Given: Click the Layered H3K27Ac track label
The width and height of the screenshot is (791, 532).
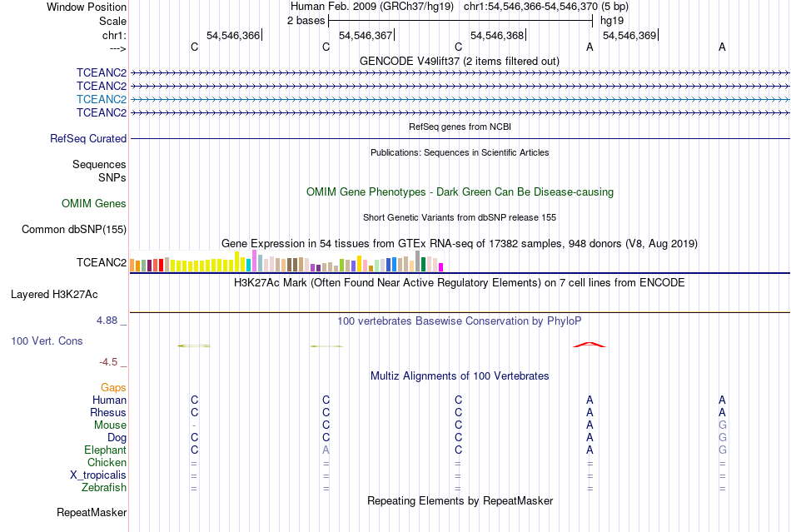Looking at the screenshot, I should pyautogui.click(x=54, y=295).
